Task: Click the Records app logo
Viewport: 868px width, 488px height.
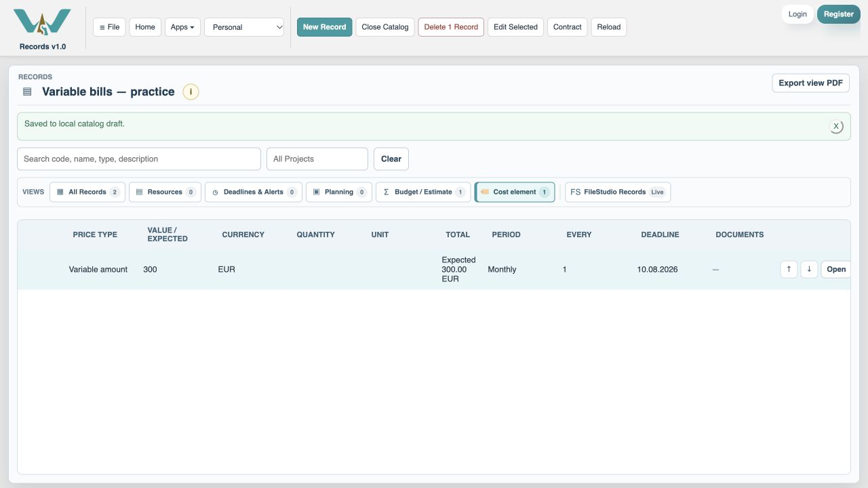Action: coord(42,22)
